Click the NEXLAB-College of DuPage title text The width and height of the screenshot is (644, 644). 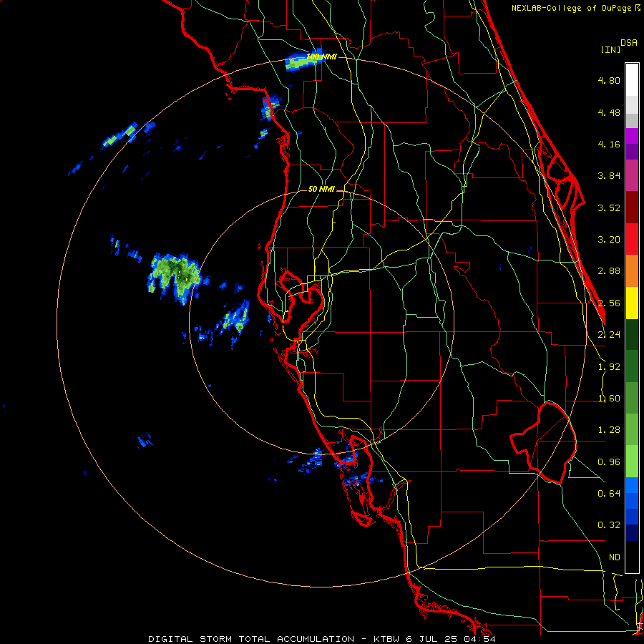572,8
